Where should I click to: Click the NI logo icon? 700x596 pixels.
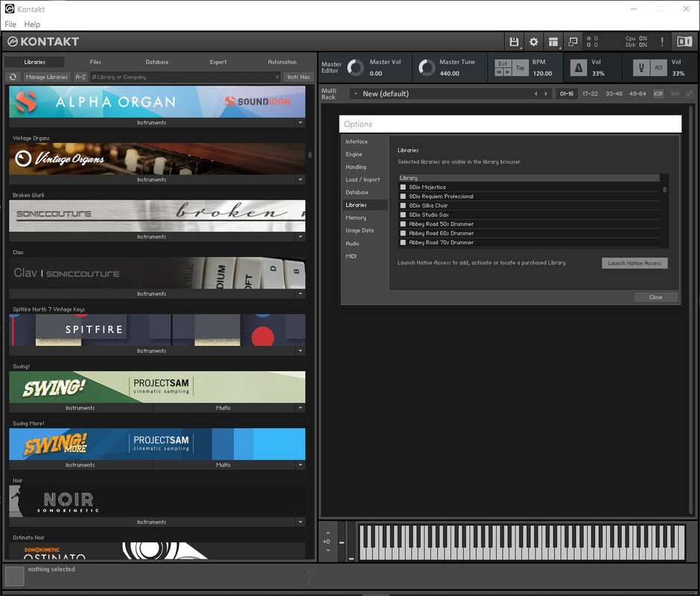(x=684, y=42)
